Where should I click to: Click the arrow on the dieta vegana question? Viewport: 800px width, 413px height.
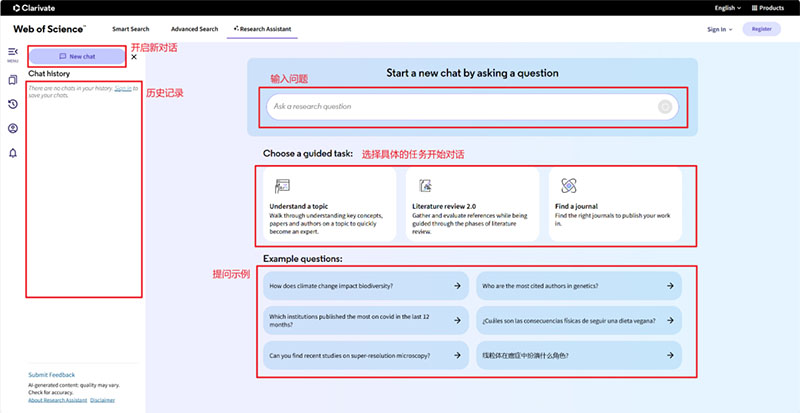tap(670, 321)
